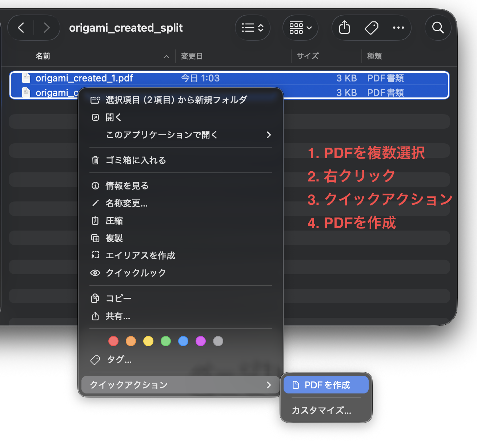Click the tag toolbar icon
This screenshot has height=448, width=477.
point(372,28)
